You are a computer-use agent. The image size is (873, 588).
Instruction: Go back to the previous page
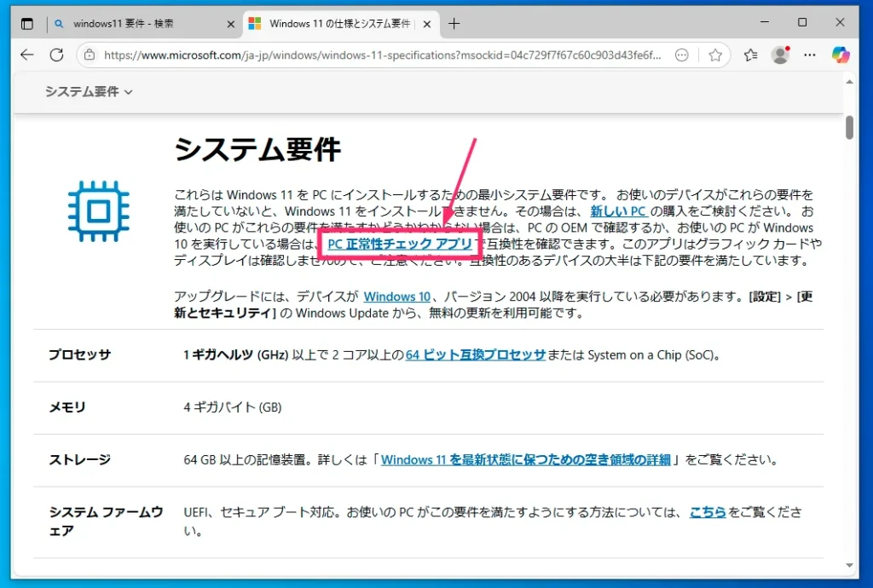[x=26, y=55]
